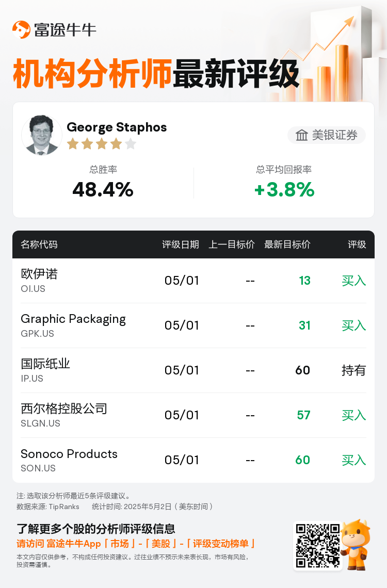This screenshot has height=588, width=387.
Task: Open George Staphos analyst profile photo
Action: [42, 135]
